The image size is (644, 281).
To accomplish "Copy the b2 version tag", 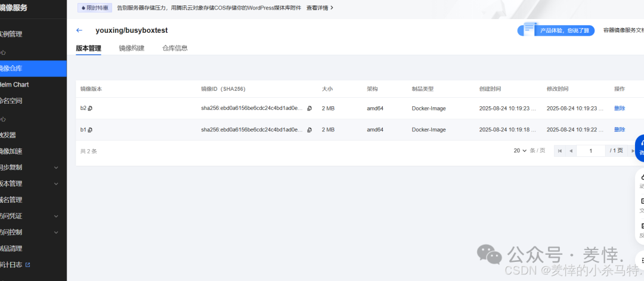I will click(x=91, y=109).
